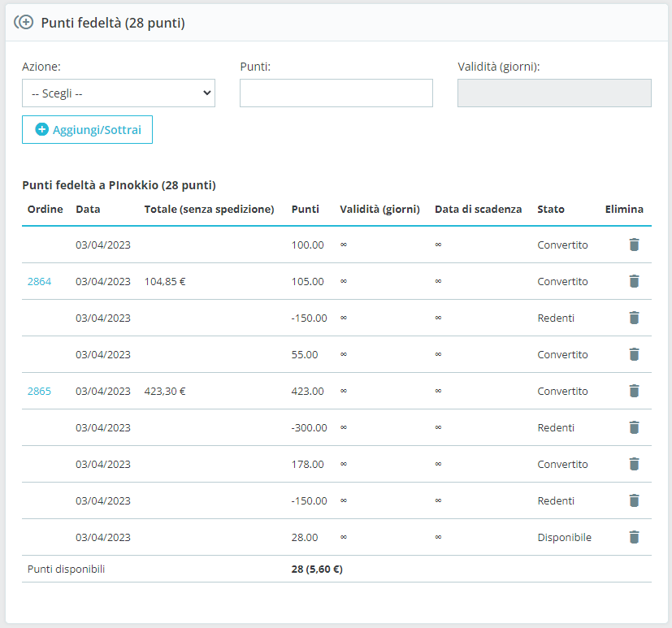Click the Punti input field
Screen dimensions: 672x628
pos(336,93)
